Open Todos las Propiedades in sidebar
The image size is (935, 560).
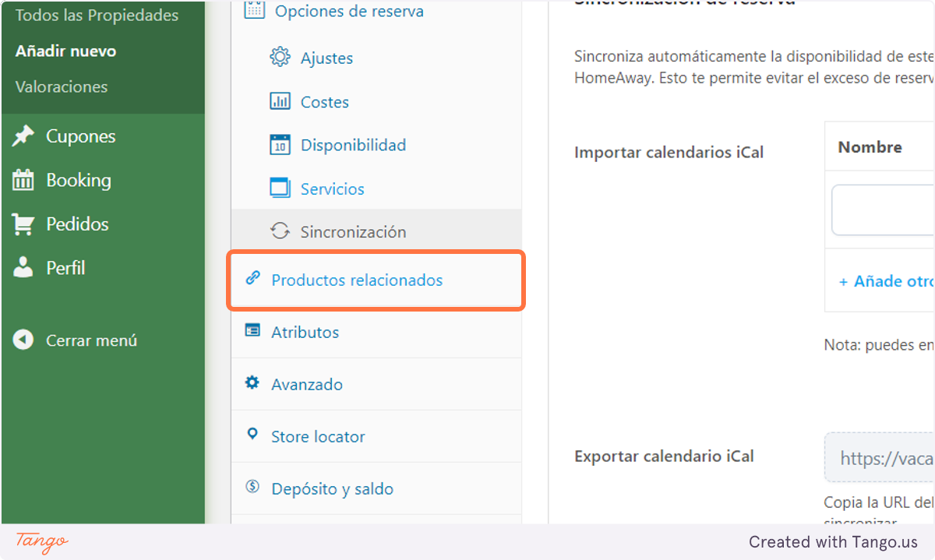(97, 15)
